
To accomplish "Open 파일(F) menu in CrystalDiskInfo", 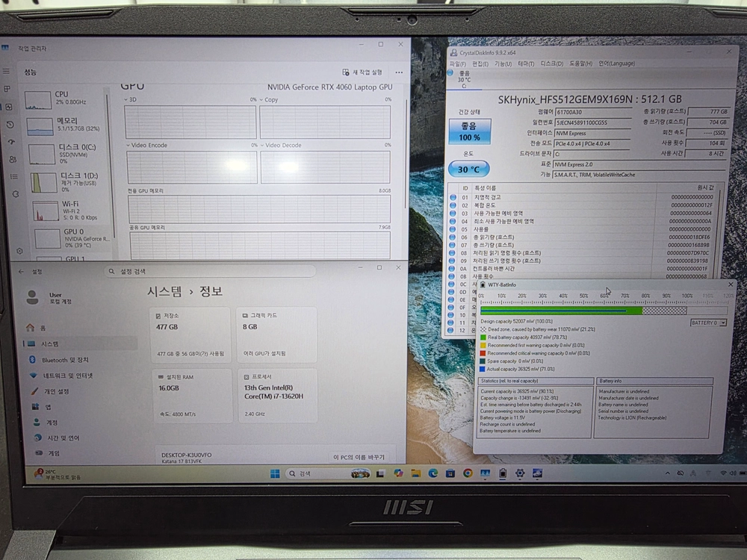I will pyautogui.click(x=457, y=63).
